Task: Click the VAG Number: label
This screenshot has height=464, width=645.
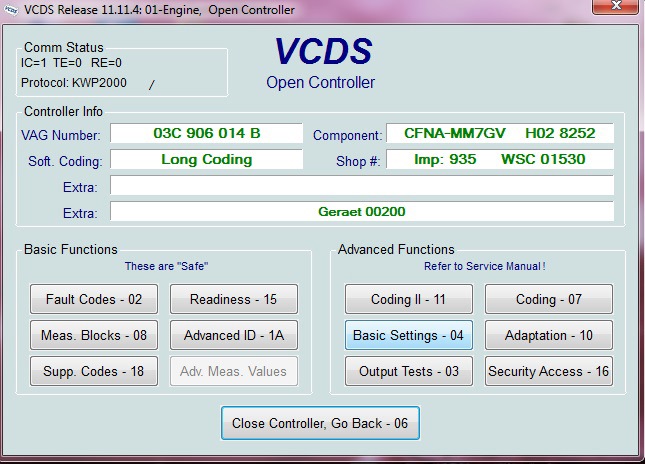Action: pyautogui.click(x=61, y=135)
